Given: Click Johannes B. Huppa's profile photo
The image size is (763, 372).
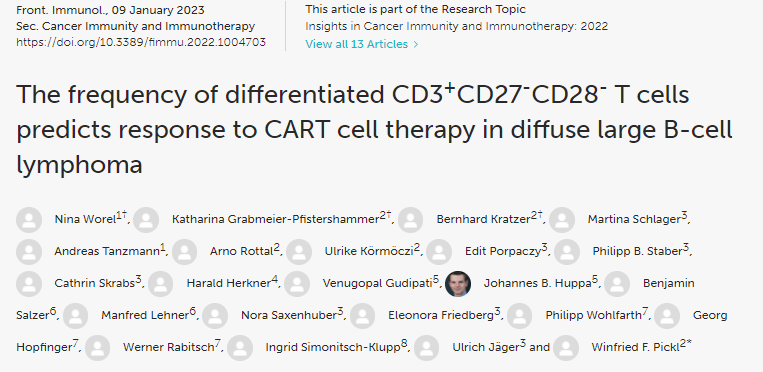Looking at the screenshot, I should pos(458,284).
